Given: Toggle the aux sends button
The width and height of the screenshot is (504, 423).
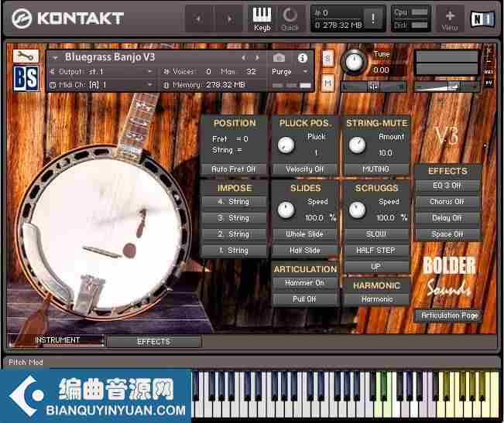Looking at the screenshot, I should tap(489, 72).
